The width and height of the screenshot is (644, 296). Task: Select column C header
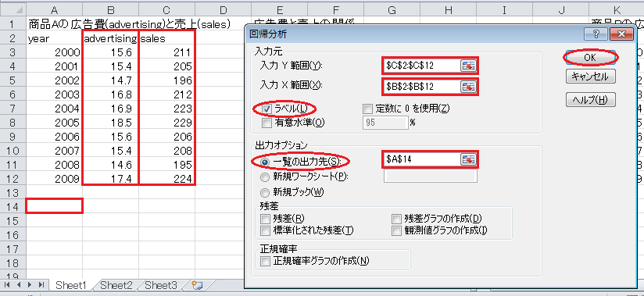point(166,9)
